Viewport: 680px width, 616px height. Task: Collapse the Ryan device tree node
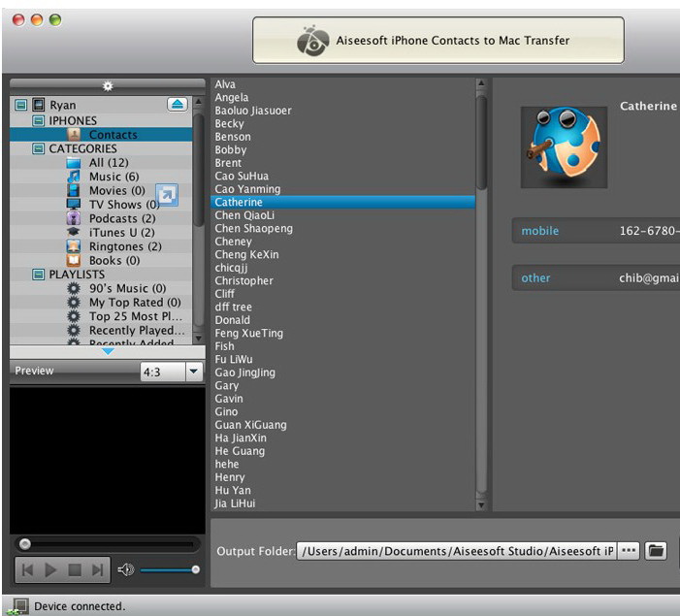pyautogui.click(x=20, y=105)
